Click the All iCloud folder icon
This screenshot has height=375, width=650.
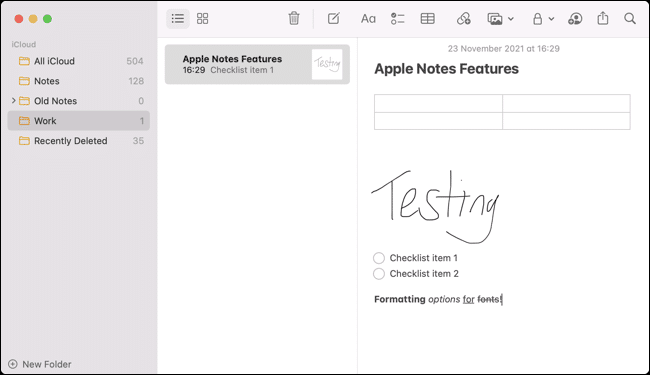(24, 61)
